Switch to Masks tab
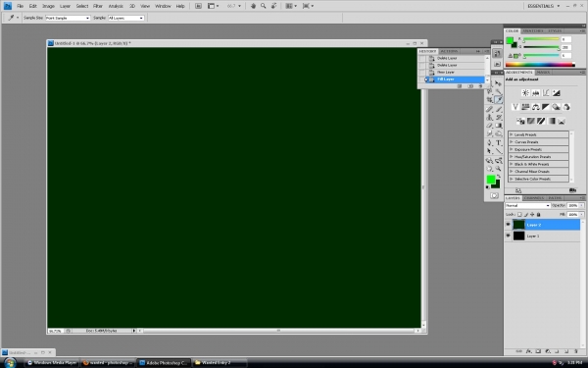The height and width of the screenshot is (368, 588). tap(543, 72)
